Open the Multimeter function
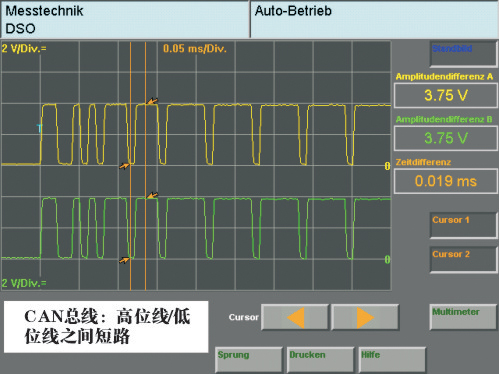Screen dimensions: 499x374 [x=464, y=317]
